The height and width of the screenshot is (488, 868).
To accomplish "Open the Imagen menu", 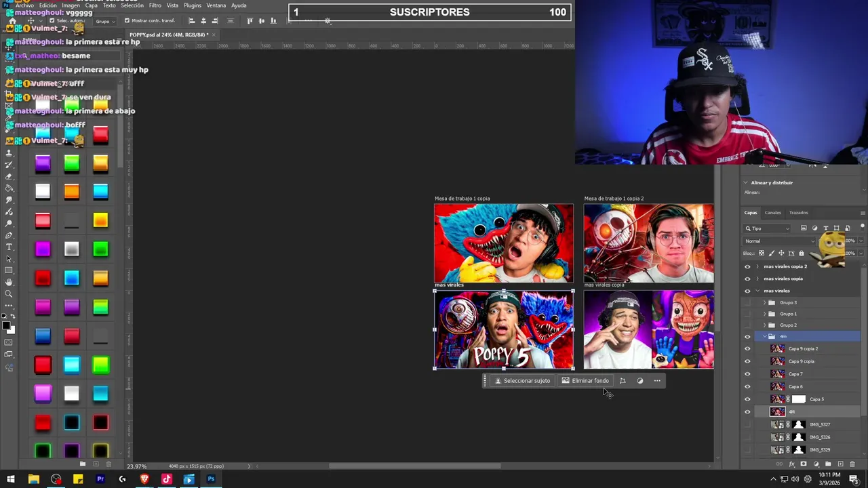I will (x=71, y=5).
